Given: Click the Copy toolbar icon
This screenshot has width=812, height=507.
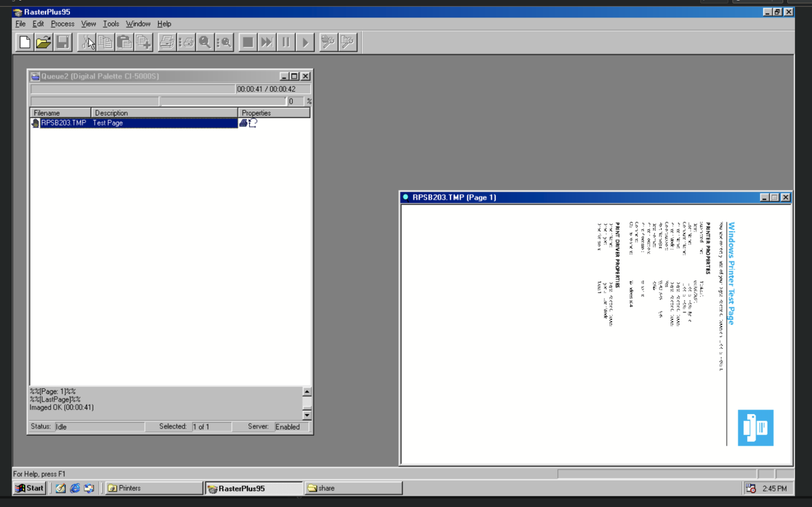Looking at the screenshot, I should point(105,43).
